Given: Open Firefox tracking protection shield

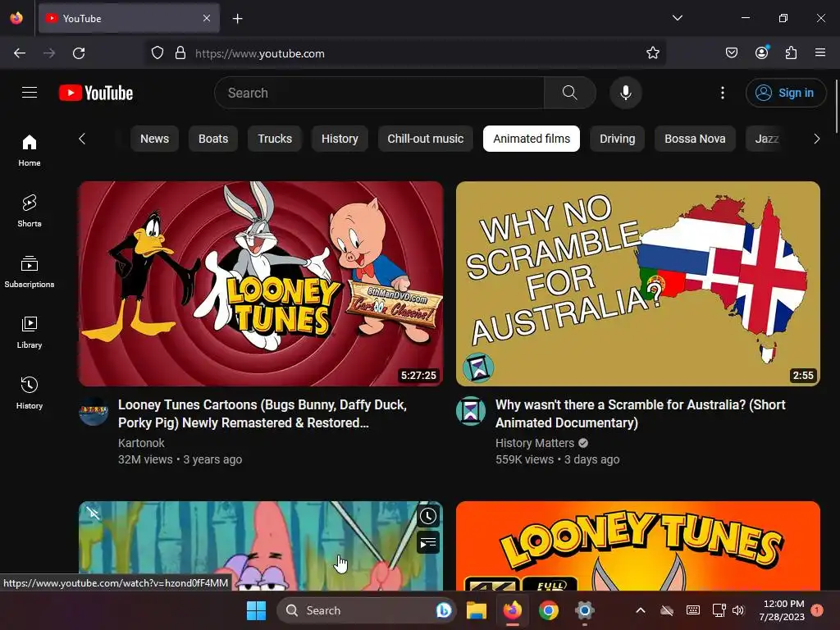Looking at the screenshot, I should pos(157,53).
